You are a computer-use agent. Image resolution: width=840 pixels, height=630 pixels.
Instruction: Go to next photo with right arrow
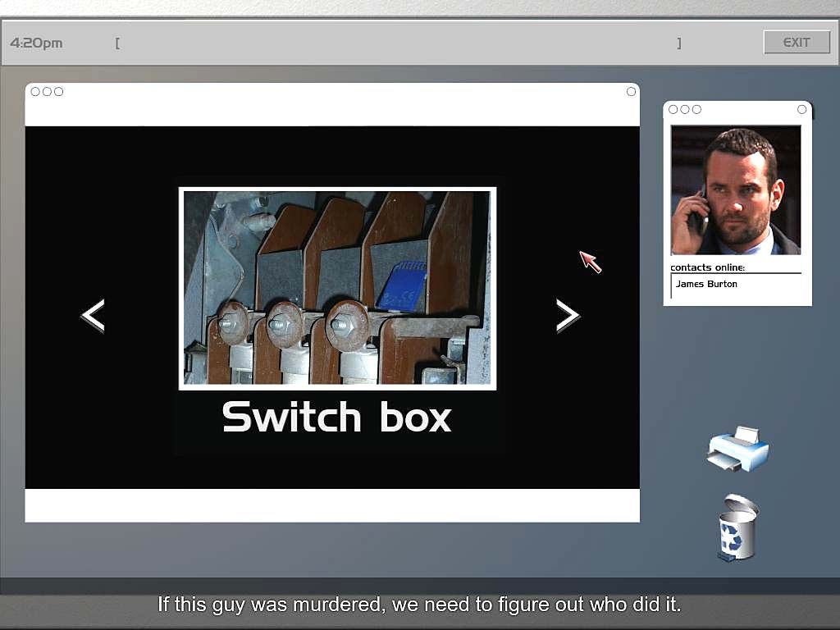point(568,316)
